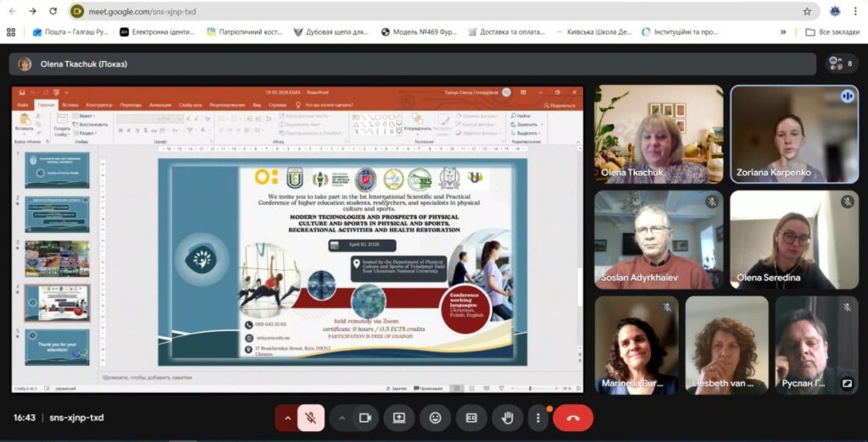Open the emoji reactions icon
The image size is (868, 442).
click(x=435, y=417)
